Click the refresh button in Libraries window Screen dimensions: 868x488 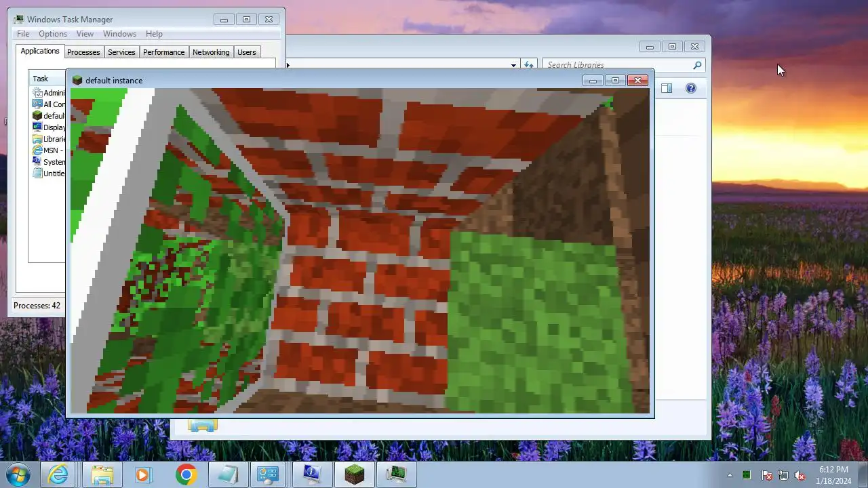click(x=529, y=65)
